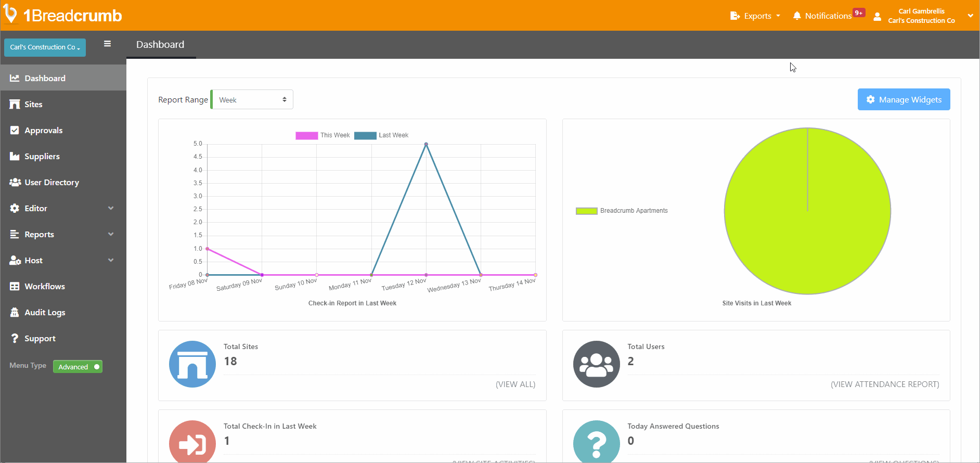980x463 pixels.
Task: Click the red Check-In arrow icon
Action: pyautogui.click(x=192, y=443)
